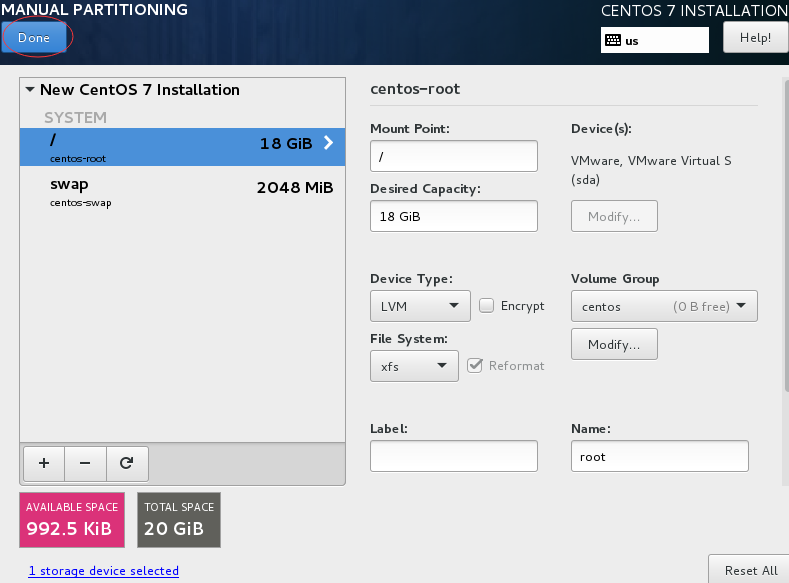Open the Device Type LVM dropdown
This screenshot has width=789, height=583.
pyautogui.click(x=420, y=306)
